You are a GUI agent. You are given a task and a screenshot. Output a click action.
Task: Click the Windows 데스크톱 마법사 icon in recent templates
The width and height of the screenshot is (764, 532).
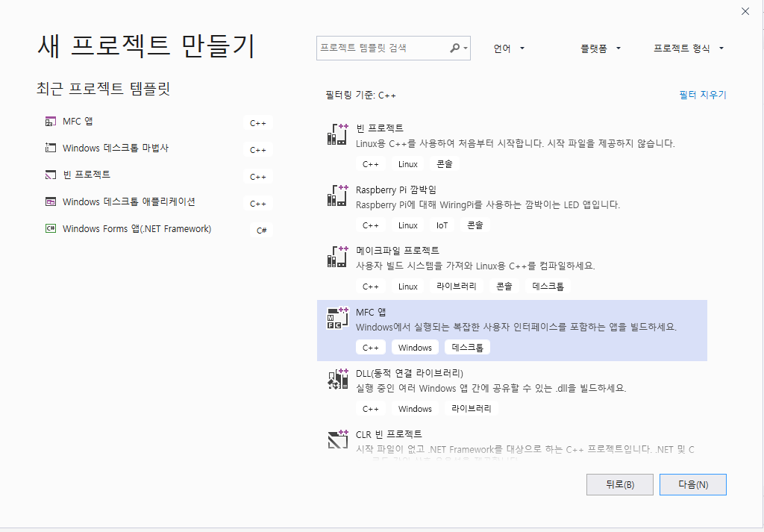[50, 148]
